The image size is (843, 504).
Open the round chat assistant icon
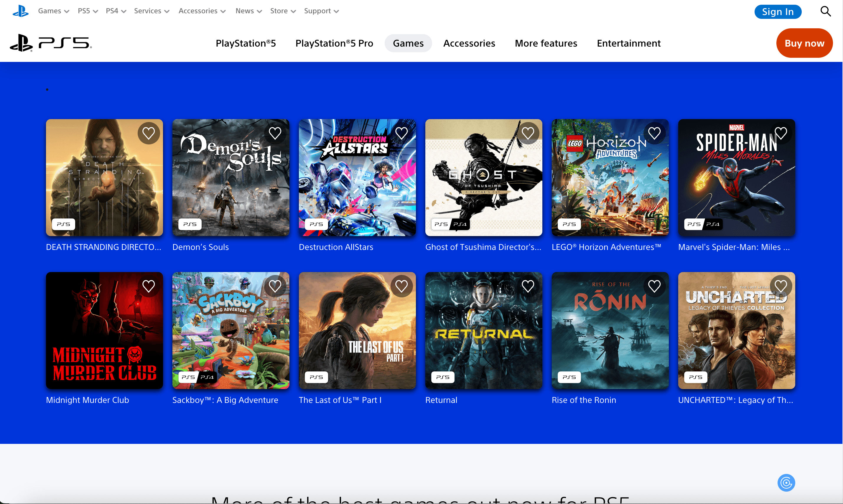(x=786, y=482)
